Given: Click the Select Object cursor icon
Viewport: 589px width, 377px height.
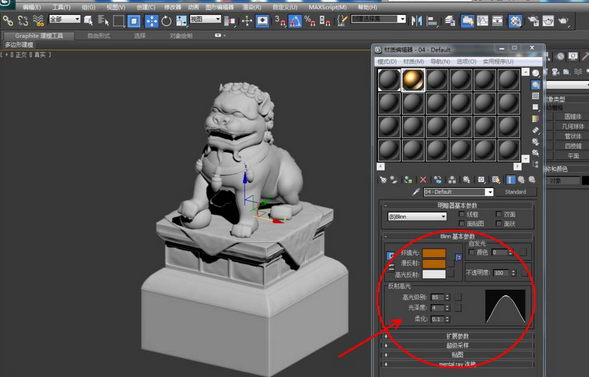Looking at the screenshot, I should point(89,21).
